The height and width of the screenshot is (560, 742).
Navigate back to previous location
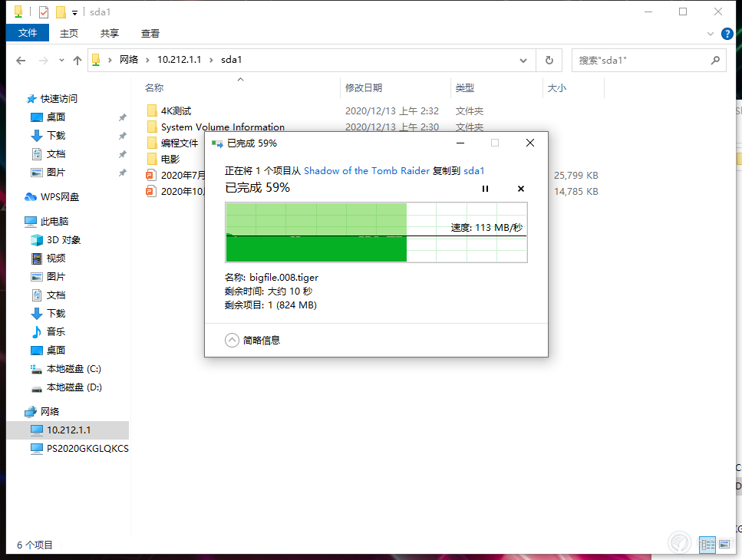(x=21, y=60)
